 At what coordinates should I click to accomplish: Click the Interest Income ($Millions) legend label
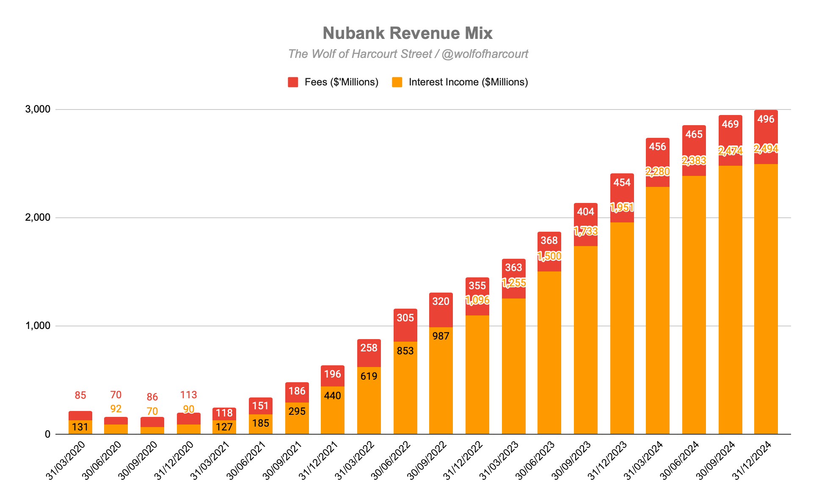468,82
